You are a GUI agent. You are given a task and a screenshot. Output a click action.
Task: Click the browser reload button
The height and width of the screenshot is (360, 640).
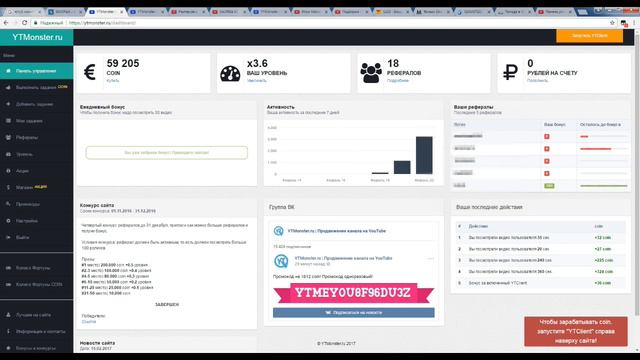coord(24,23)
